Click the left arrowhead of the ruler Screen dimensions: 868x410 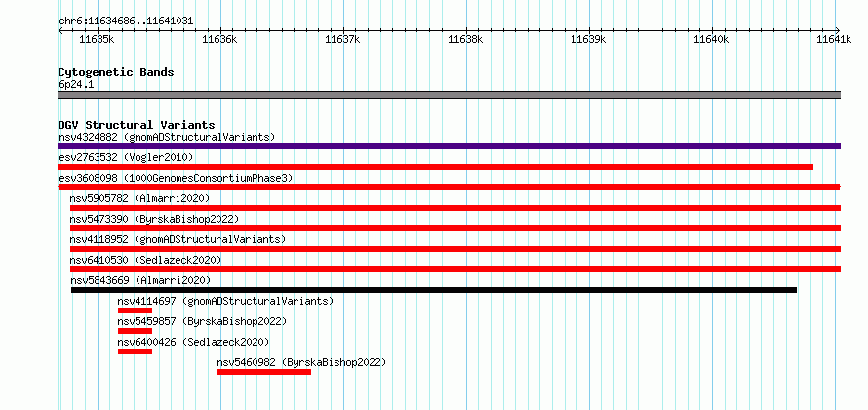(60, 30)
